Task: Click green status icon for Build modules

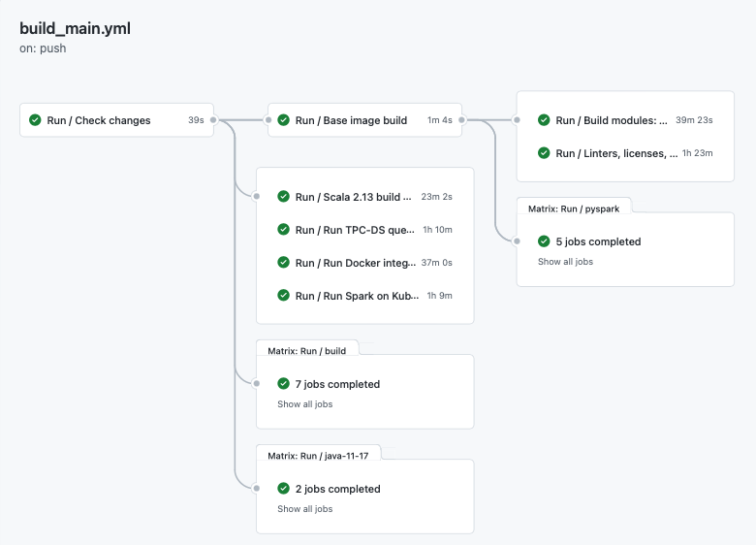Action: click(x=544, y=120)
